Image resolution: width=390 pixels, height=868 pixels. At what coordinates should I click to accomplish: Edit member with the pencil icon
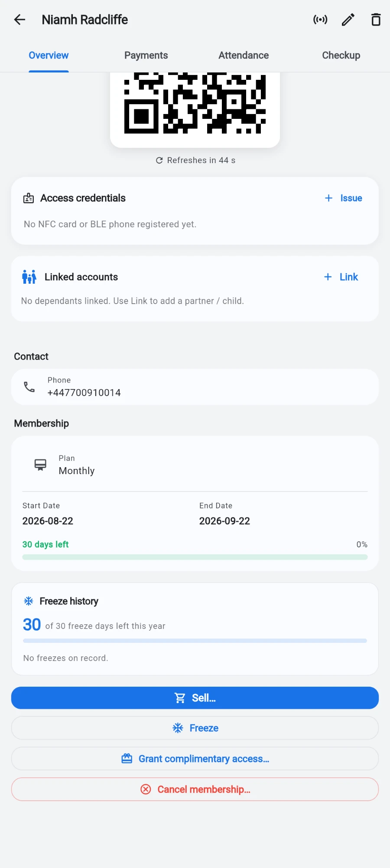(348, 20)
